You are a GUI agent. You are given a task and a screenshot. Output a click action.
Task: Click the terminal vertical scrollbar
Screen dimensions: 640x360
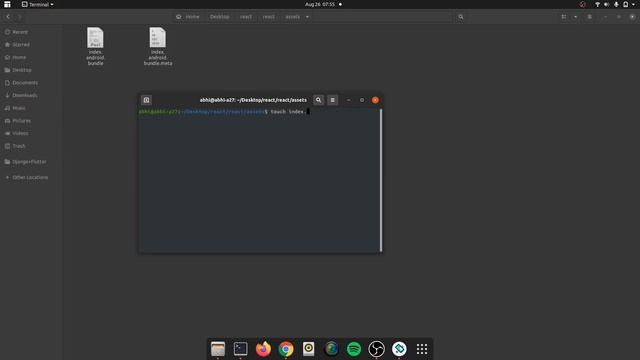click(x=381, y=180)
